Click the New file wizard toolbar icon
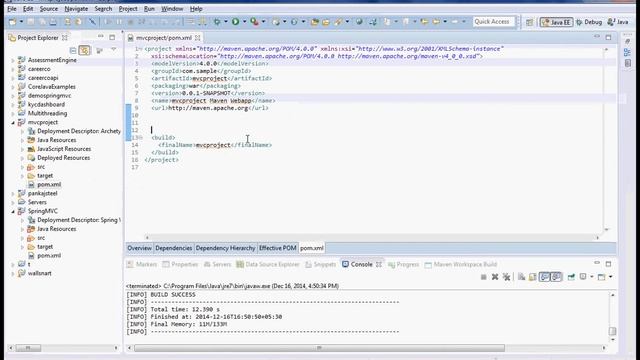The image size is (640, 360). (x=12, y=22)
